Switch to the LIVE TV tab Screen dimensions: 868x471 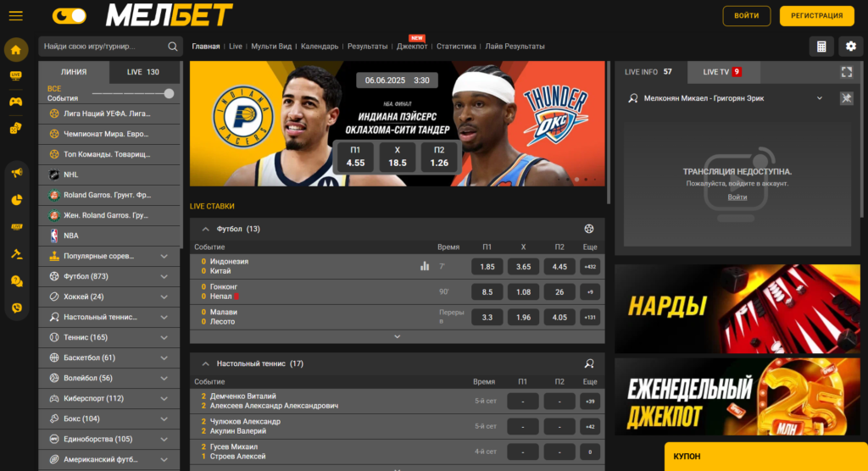click(x=722, y=72)
